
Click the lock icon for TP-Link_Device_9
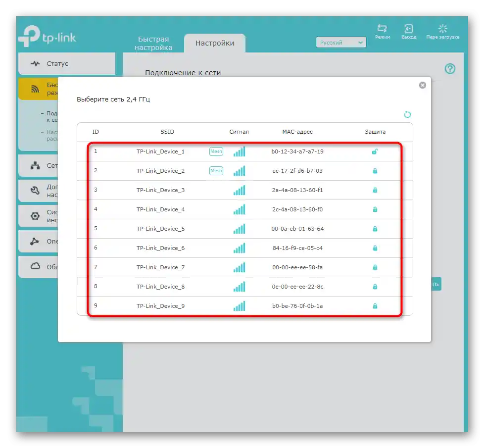click(x=375, y=305)
